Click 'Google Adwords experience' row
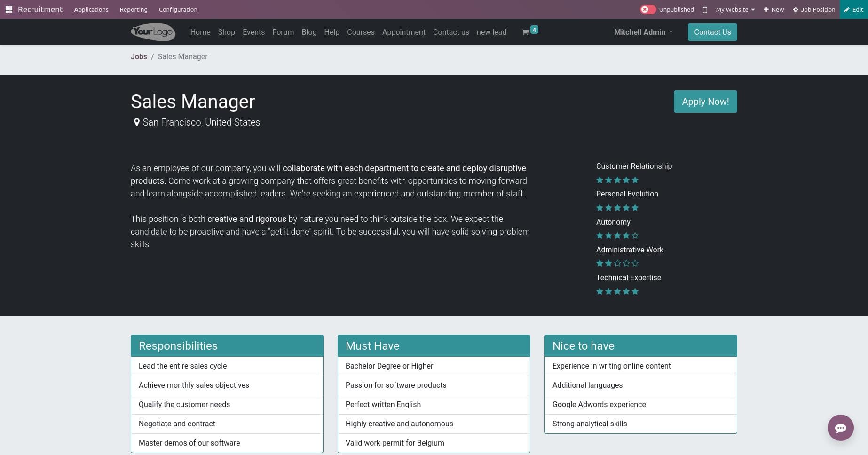 tap(641, 404)
